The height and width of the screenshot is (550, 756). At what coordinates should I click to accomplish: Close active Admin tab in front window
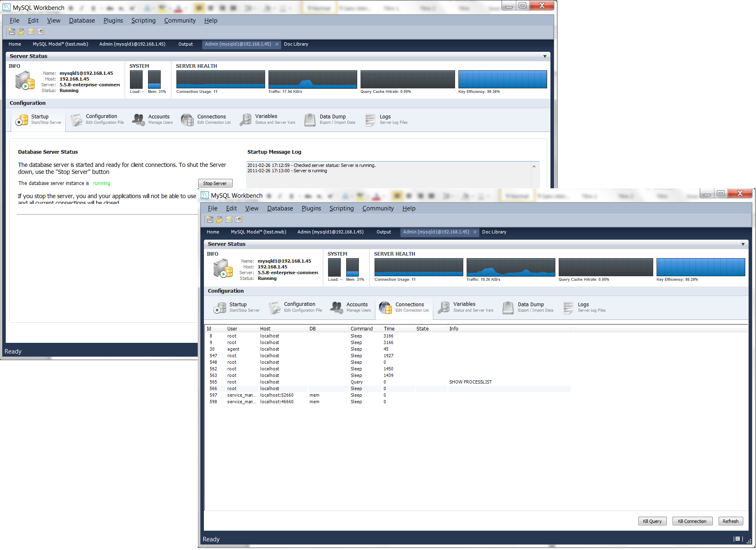[x=475, y=232]
